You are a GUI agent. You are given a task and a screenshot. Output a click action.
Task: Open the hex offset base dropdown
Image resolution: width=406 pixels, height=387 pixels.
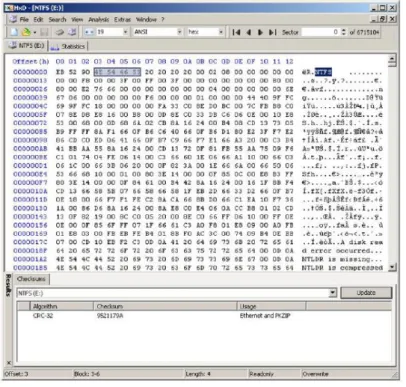(x=221, y=32)
